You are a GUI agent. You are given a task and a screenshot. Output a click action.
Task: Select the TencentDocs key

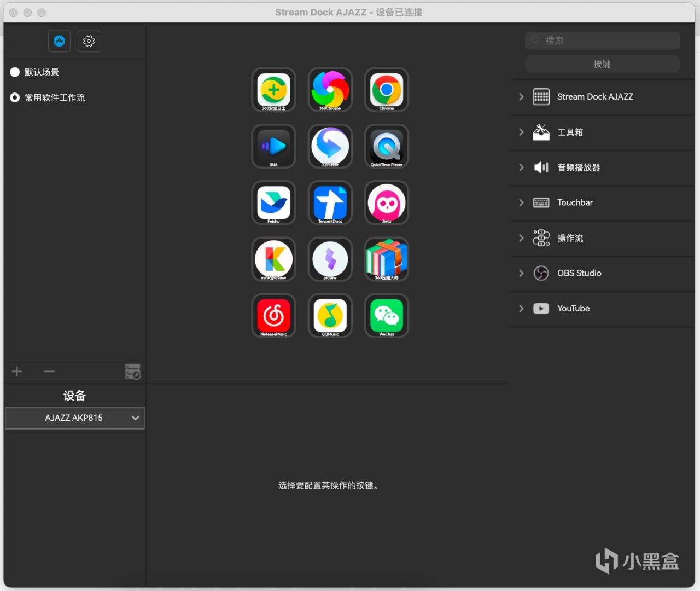tap(330, 202)
